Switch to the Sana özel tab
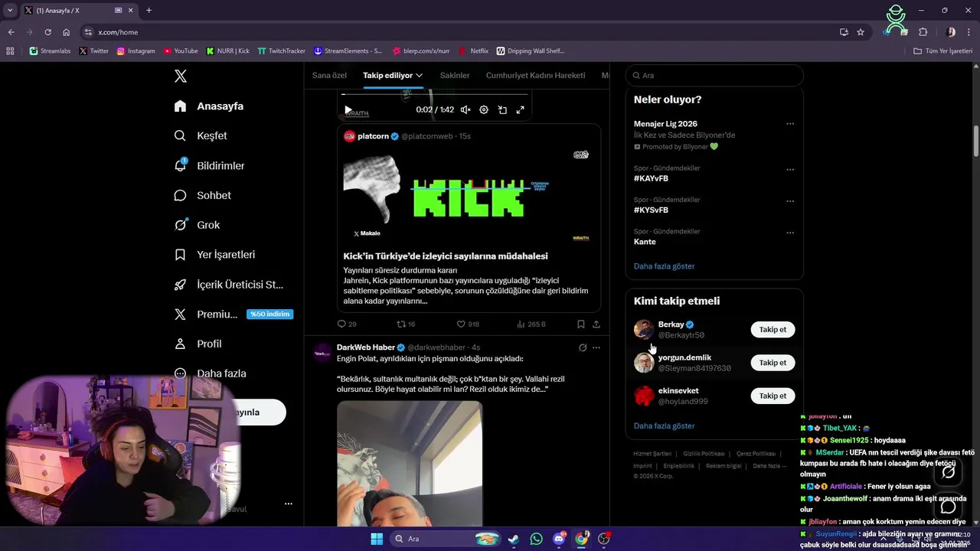The height and width of the screenshot is (551, 980). point(329,75)
